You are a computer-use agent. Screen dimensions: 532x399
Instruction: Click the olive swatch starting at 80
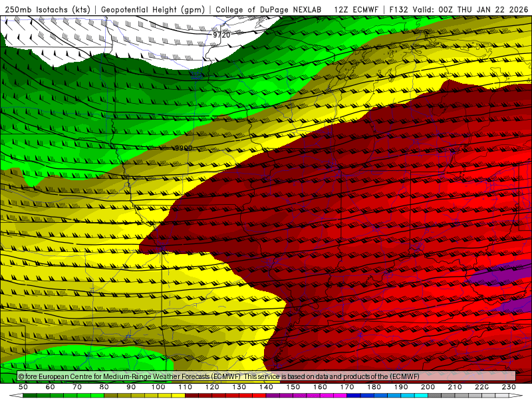pos(111,396)
